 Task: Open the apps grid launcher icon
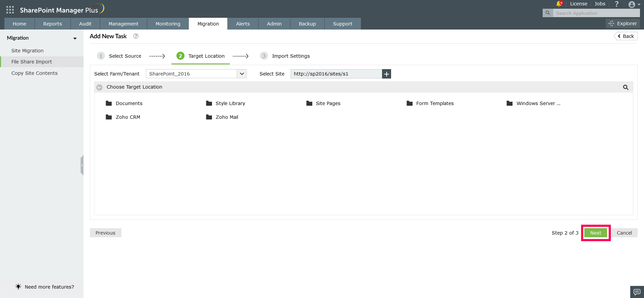tap(10, 10)
